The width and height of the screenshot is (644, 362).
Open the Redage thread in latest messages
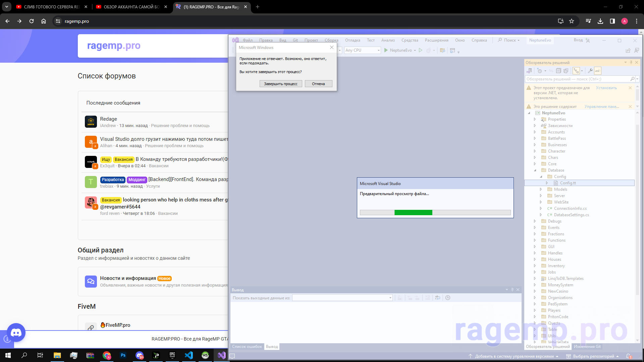coord(108,119)
